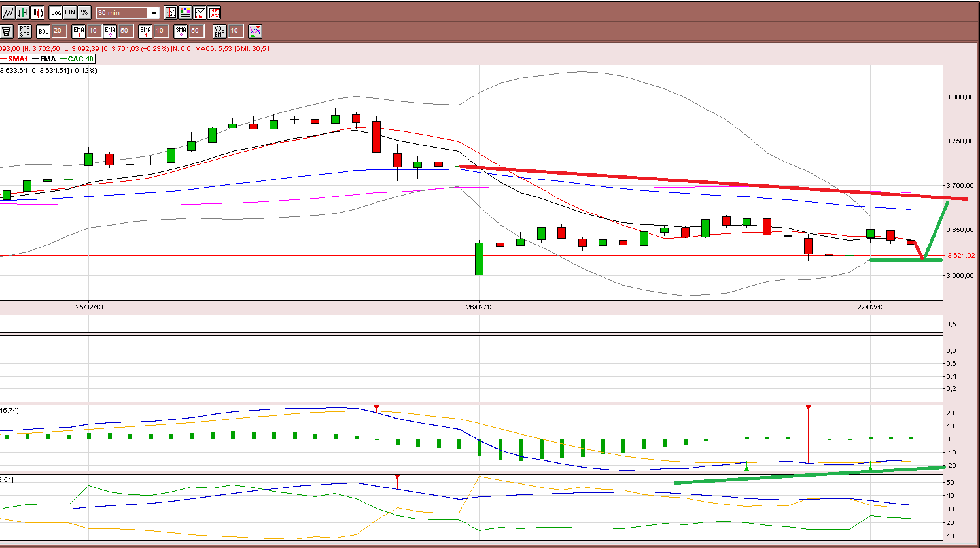This screenshot has height=548, width=980.
Task: Open the 30 min timeframe dropdown
Action: [x=154, y=13]
